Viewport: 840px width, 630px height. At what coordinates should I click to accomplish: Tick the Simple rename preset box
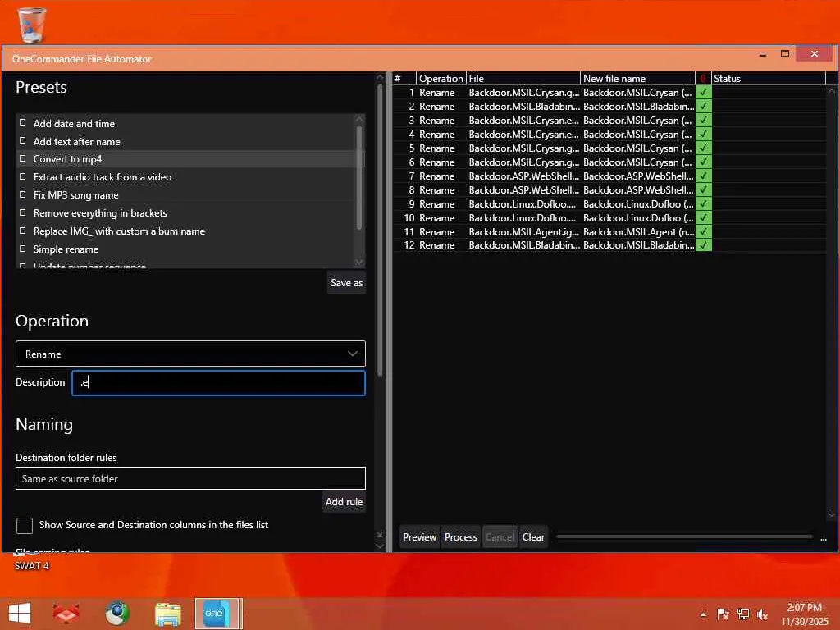22,249
